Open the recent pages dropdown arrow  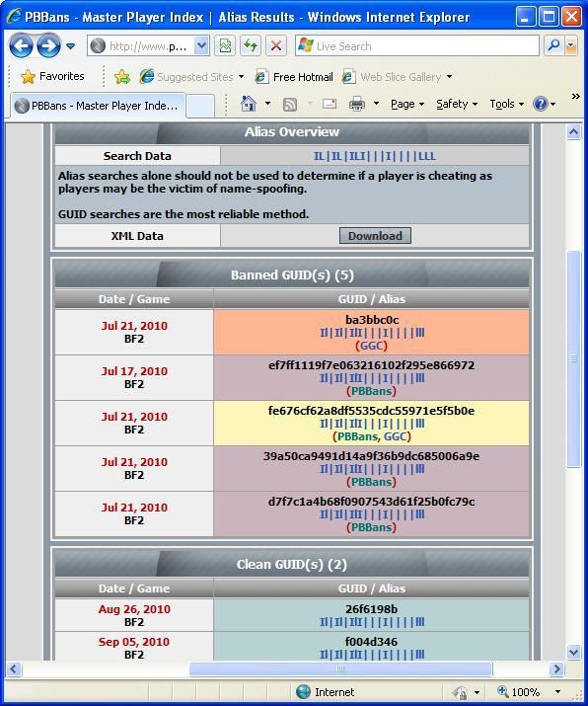coord(71,46)
